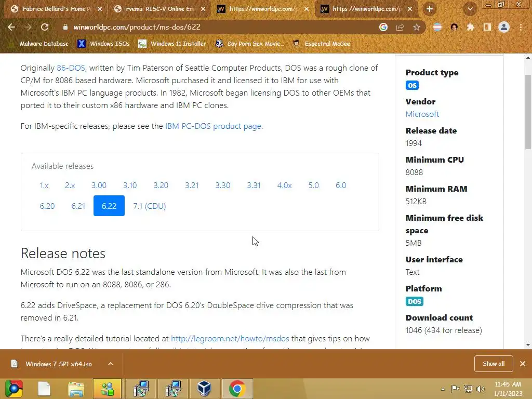532x399 pixels.
Task: Share this page via share icon
Action: coord(400,27)
